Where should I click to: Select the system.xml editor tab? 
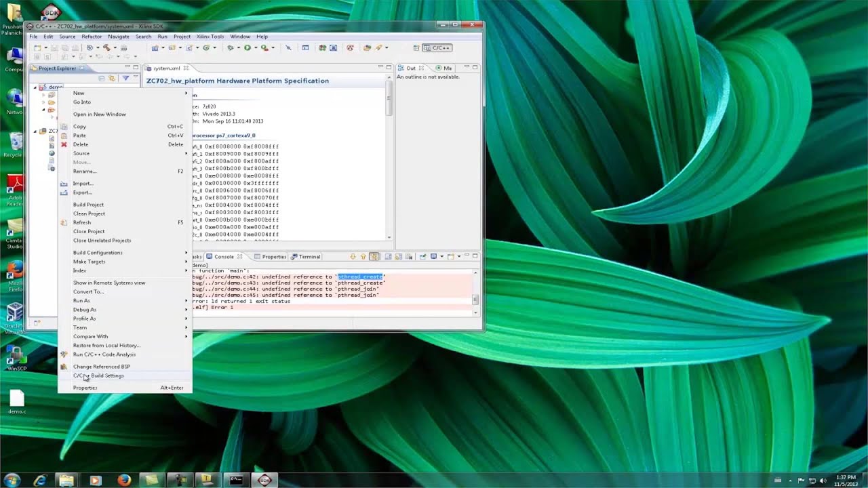[x=166, y=68]
